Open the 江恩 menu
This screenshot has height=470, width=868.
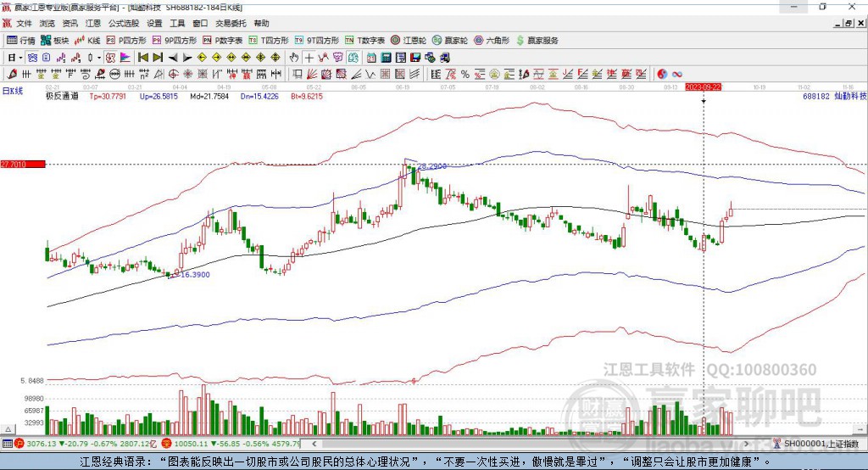pyautogui.click(x=93, y=23)
